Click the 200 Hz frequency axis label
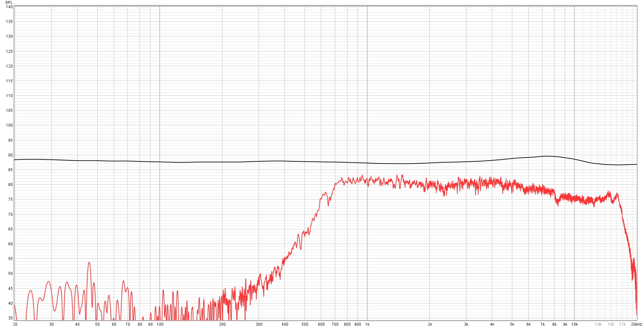644x328 pixels. pyautogui.click(x=222, y=324)
